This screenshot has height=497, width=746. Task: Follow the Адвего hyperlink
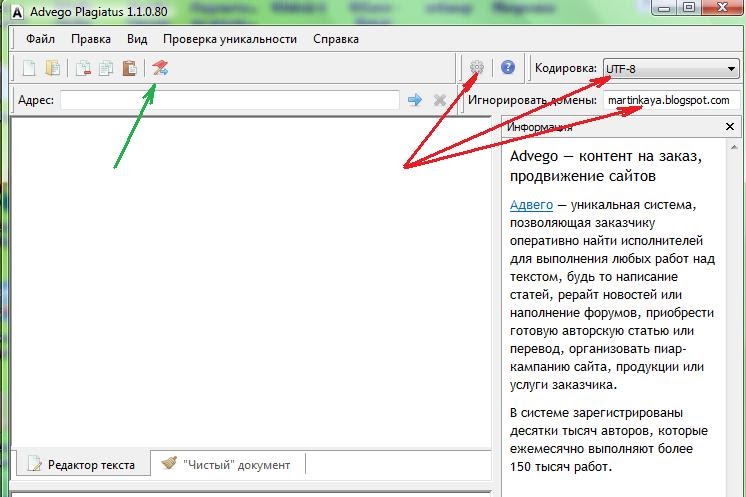pos(531,205)
